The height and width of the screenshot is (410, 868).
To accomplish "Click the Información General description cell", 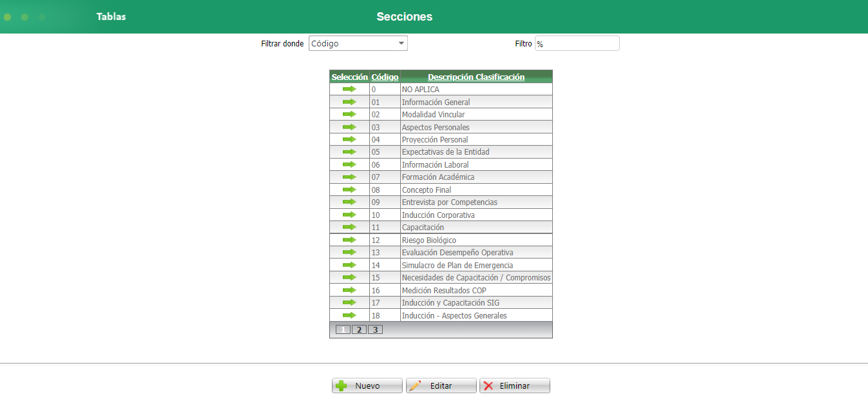I will (476, 102).
